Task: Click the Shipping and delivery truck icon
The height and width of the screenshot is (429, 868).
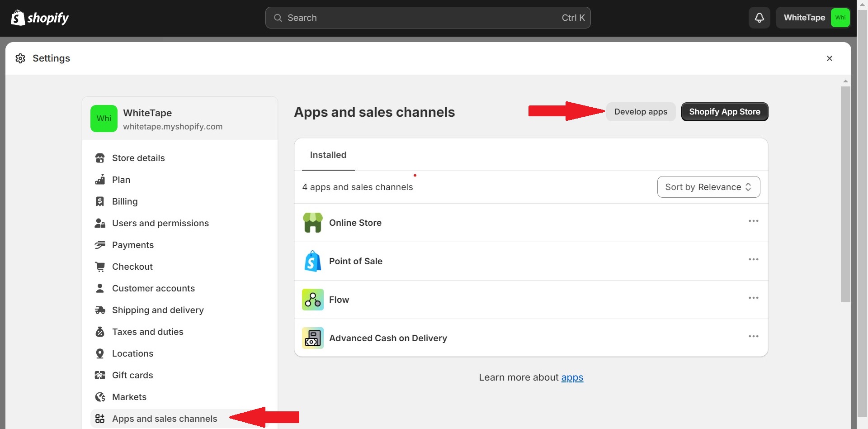Action: click(x=100, y=310)
